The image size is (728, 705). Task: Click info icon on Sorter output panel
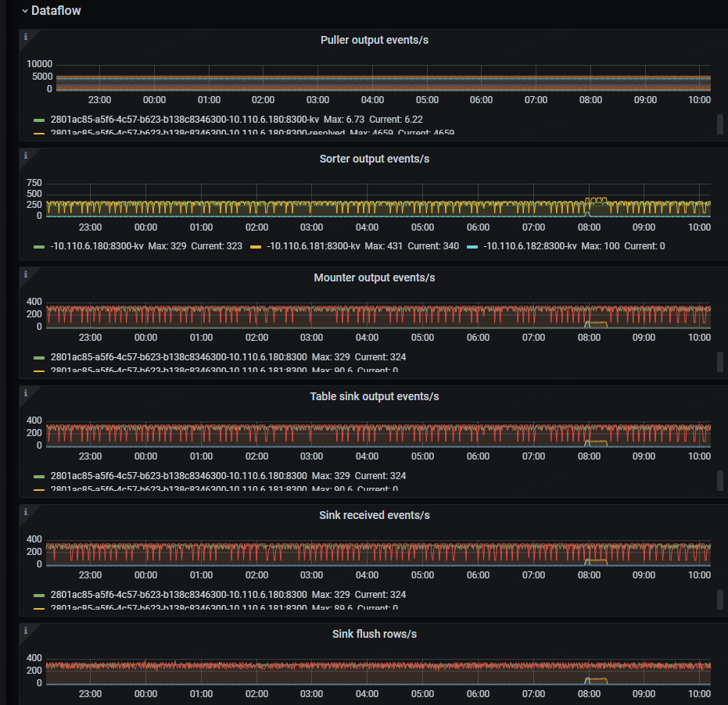(26, 156)
